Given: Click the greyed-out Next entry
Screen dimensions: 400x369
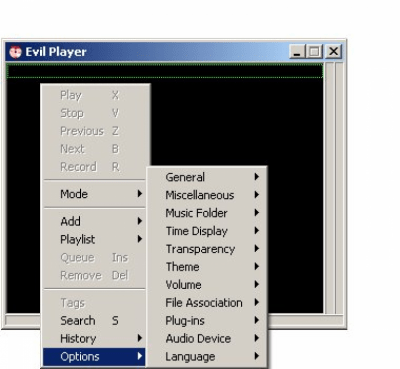Looking at the screenshot, I should tap(95, 149).
